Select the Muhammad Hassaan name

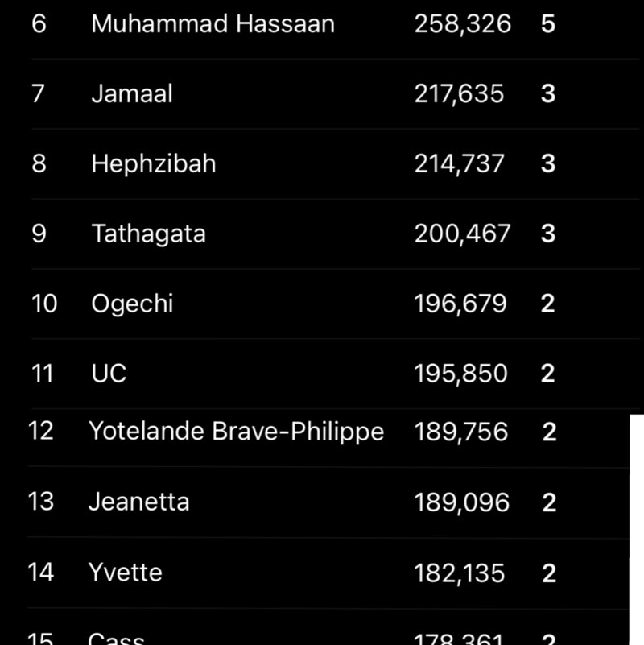click(x=213, y=24)
